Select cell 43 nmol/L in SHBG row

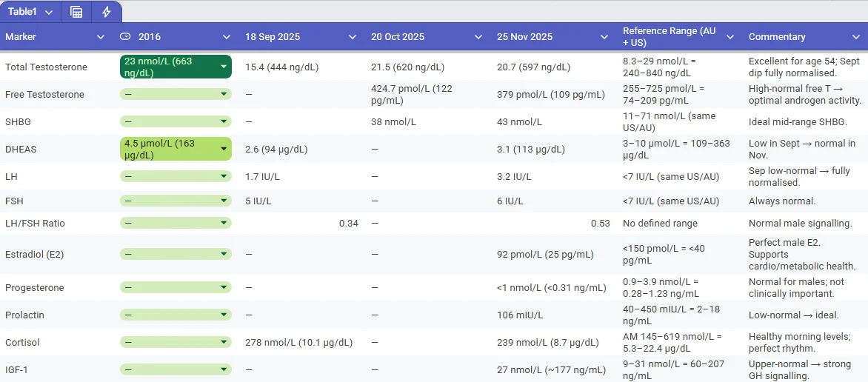click(x=519, y=121)
